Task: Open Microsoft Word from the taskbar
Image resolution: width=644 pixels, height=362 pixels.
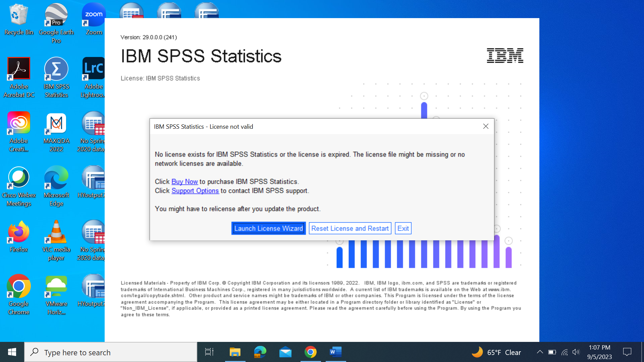Action: click(x=336, y=352)
